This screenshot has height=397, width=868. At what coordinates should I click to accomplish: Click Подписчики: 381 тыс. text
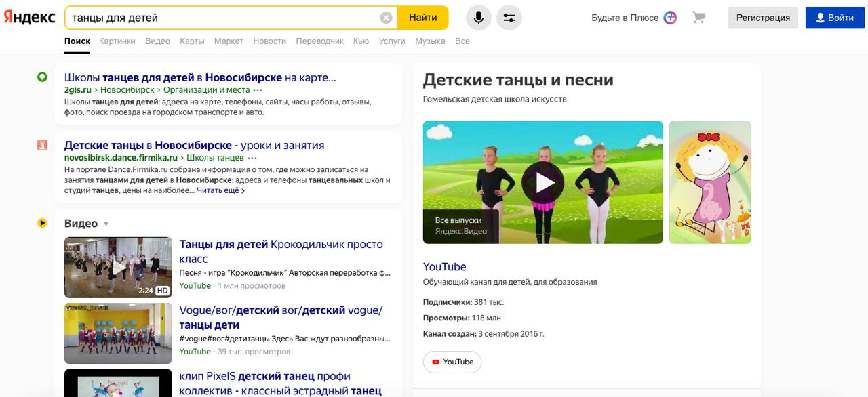coord(463,302)
